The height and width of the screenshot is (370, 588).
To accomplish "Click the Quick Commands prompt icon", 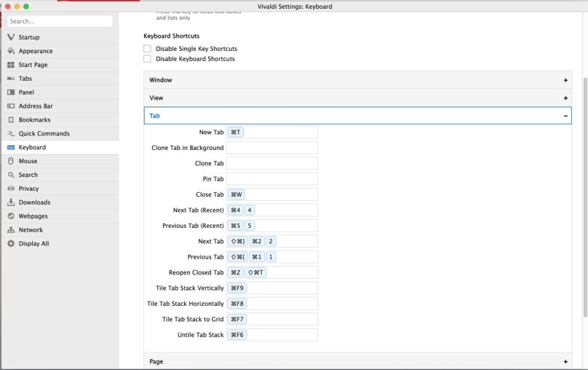I will pos(11,134).
